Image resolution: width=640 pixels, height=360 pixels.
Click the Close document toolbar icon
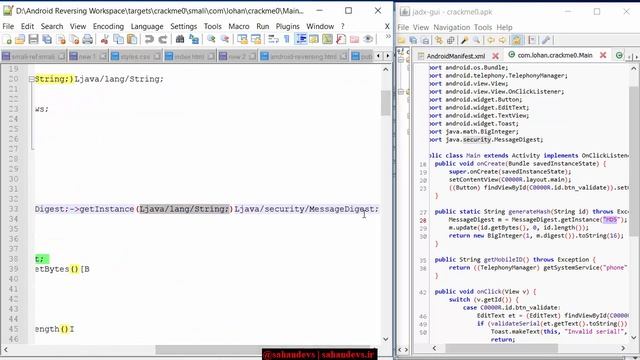[x=61, y=39]
